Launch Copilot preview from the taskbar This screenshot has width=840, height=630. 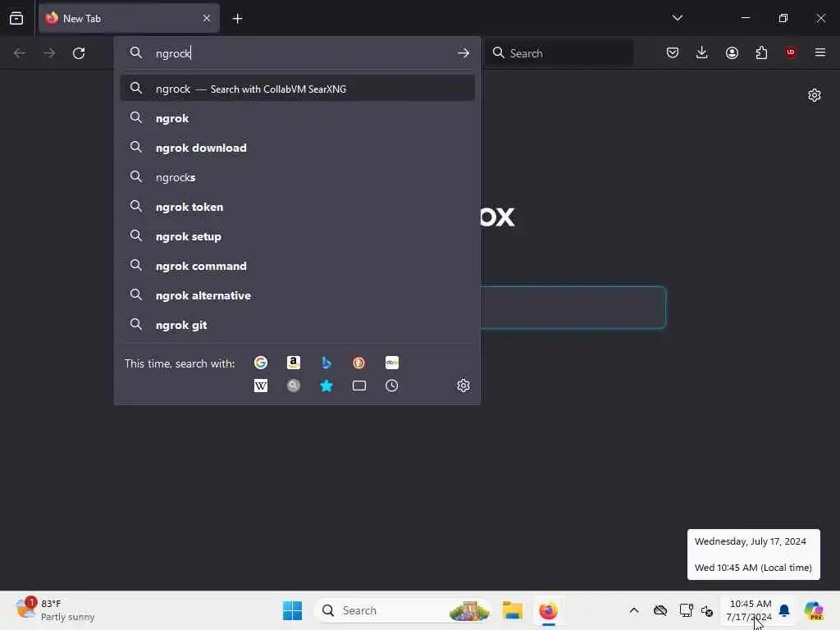[x=814, y=610]
